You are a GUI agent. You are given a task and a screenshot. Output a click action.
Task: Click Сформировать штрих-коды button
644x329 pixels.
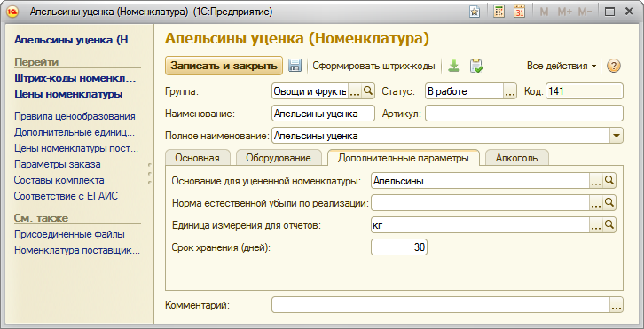[373, 66]
